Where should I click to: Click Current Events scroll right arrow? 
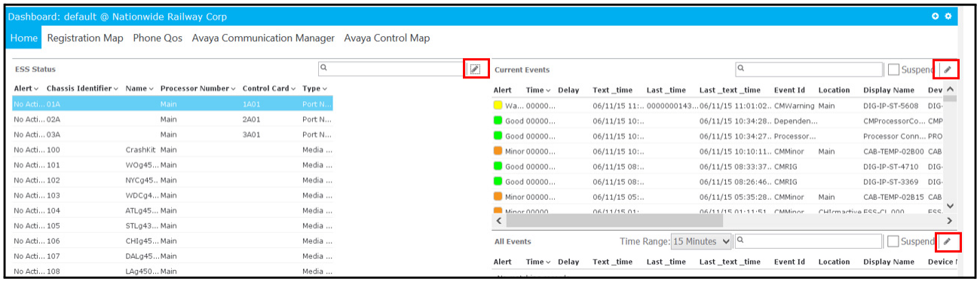[950, 222]
